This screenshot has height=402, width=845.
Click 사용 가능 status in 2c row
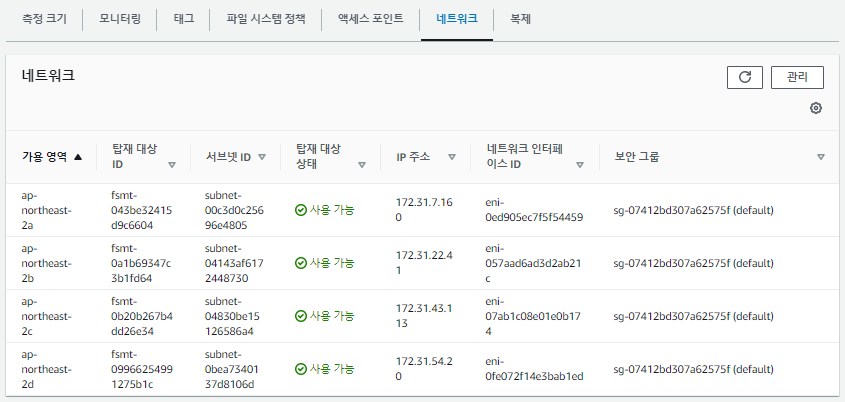point(332,316)
